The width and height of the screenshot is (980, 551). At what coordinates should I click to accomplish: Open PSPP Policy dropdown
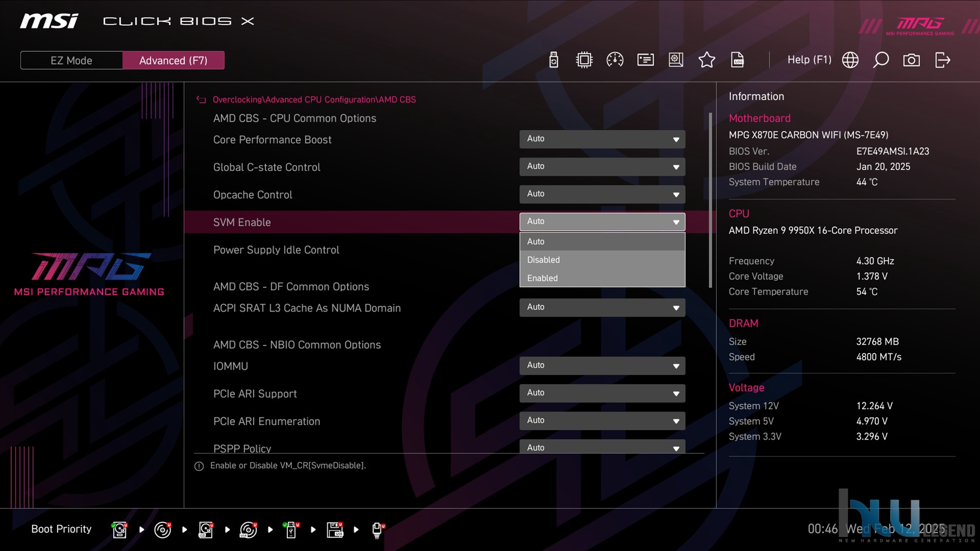point(602,446)
